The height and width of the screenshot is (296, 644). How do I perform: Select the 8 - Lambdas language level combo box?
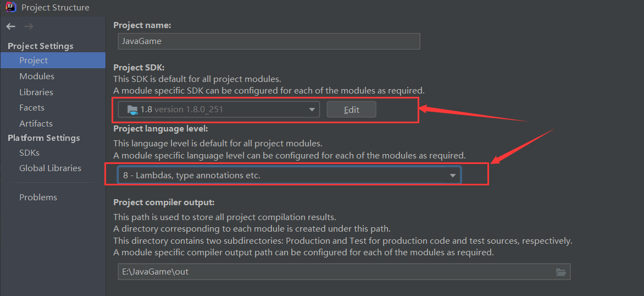click(x=289, y=175)
